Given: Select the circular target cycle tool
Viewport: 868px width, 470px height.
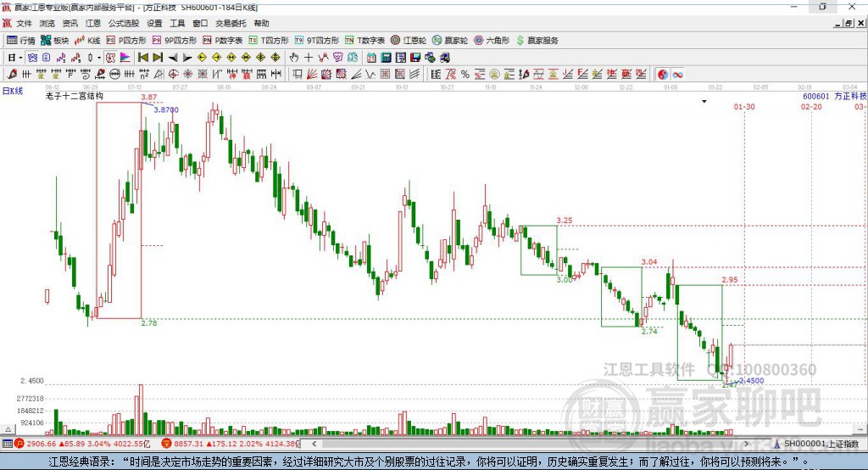Looking at the screenshot, I should [x=173, y=75].
